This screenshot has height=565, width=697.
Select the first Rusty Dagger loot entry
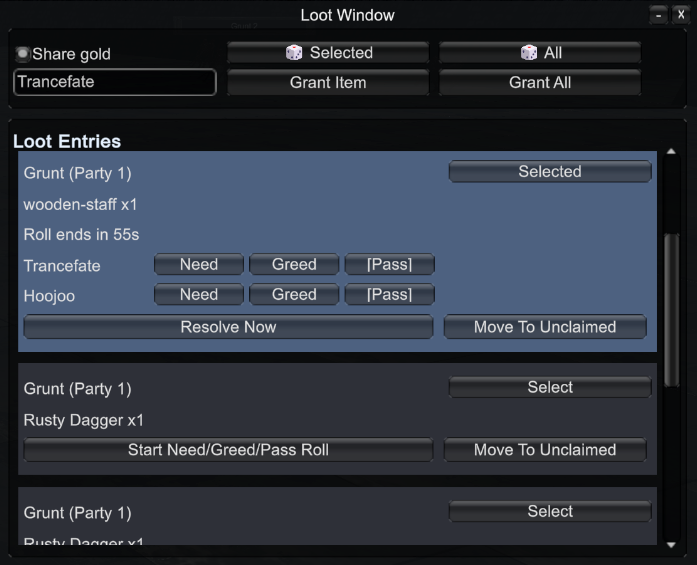click(x=550, y=387)
